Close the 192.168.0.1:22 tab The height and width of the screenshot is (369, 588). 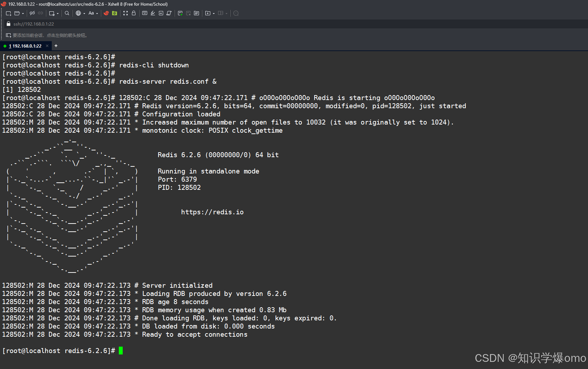[47, 46]
